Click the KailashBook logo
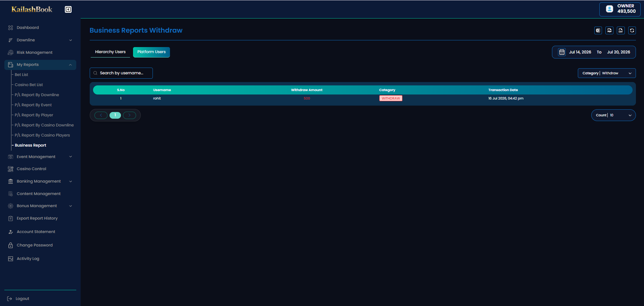 click(32, 9)
